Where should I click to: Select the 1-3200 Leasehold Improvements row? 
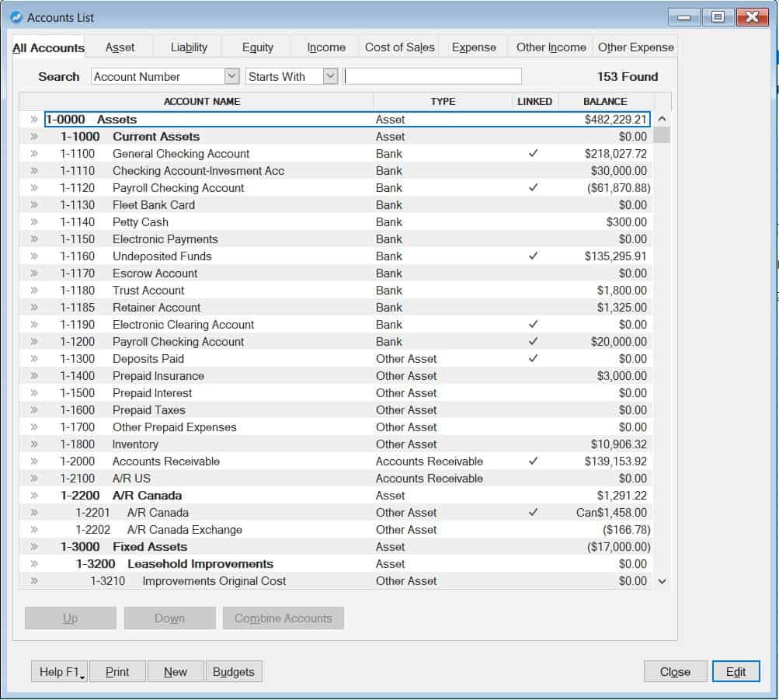(336, 564)
